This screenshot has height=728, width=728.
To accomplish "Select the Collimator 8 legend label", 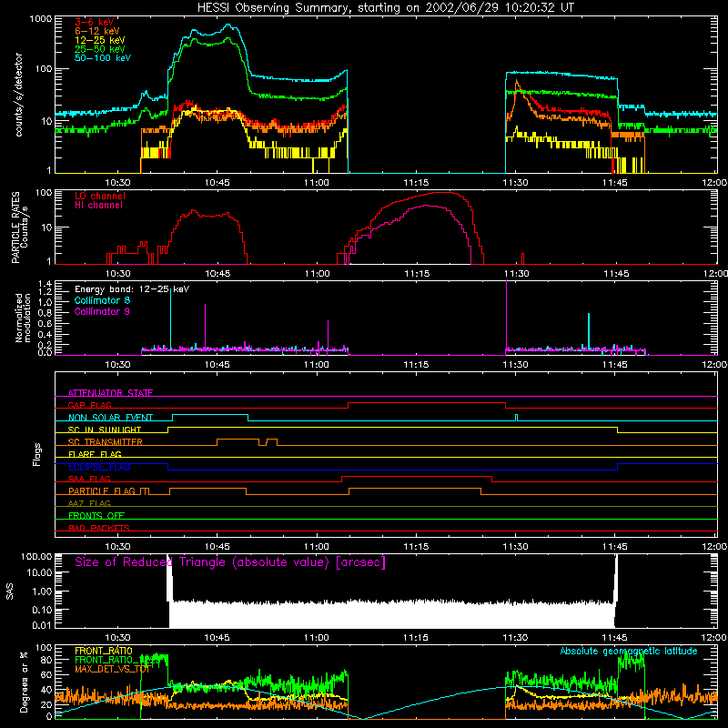I will point(102,300).
